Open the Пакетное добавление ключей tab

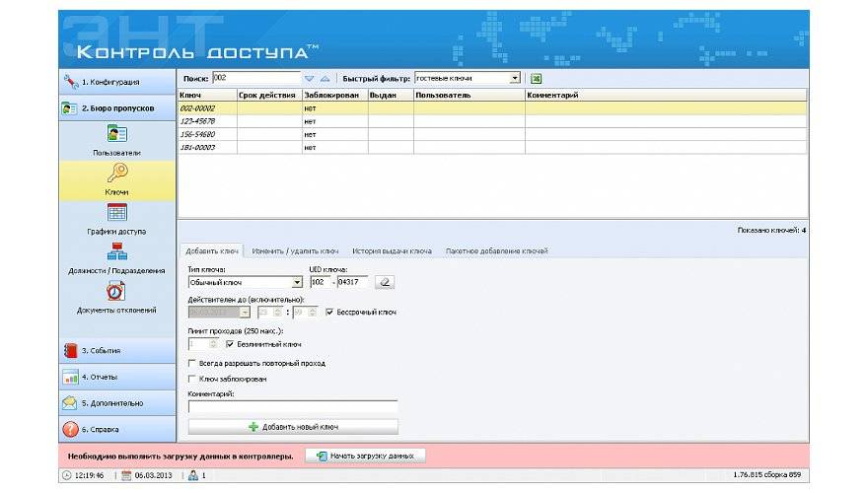[x=496, y=251]
